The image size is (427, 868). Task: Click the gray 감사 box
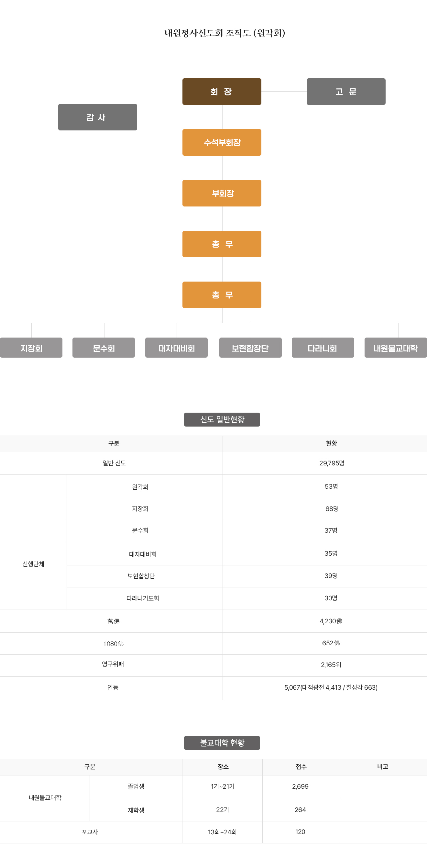click(97, 117)
